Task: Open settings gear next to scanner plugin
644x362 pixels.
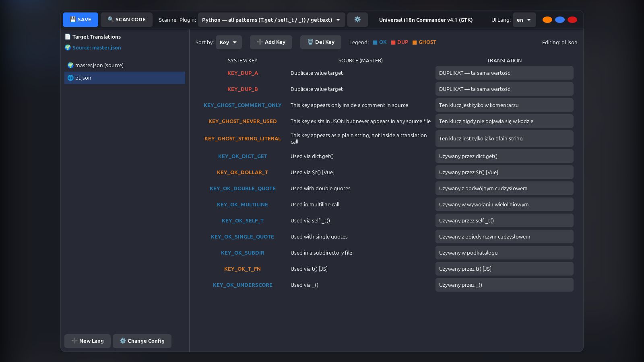Action: point(357,20)
